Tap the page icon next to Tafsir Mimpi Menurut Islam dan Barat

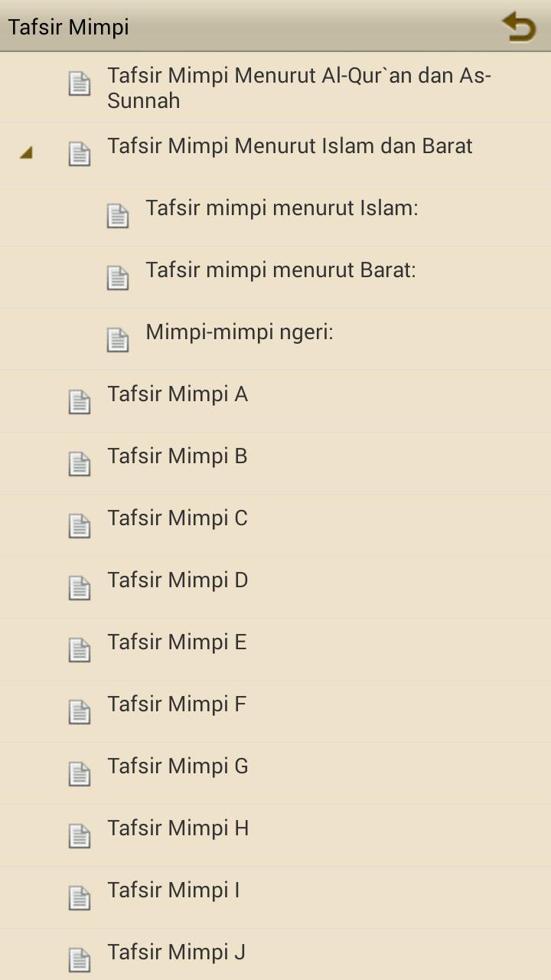(79, 153)
